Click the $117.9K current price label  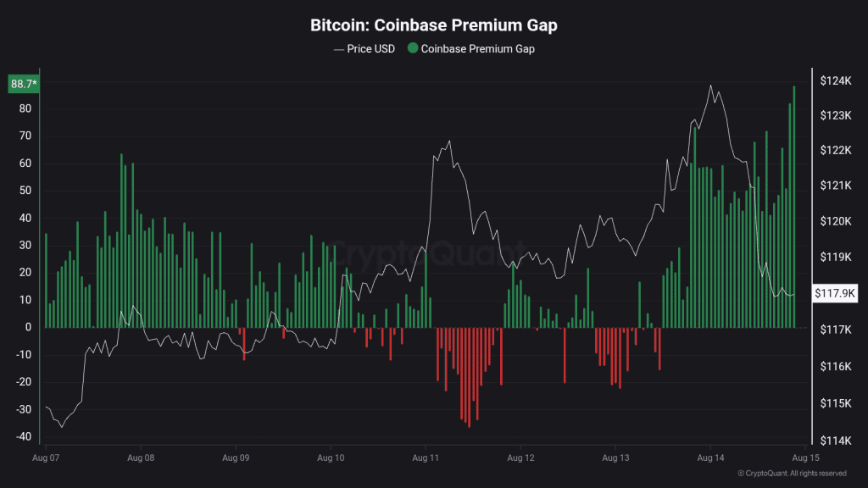835,293
